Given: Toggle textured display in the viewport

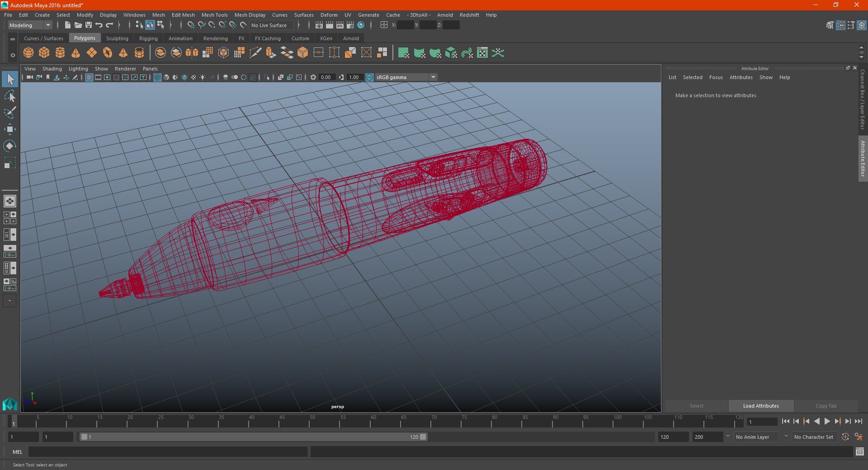Looking at the screenshot, I should pos(193,77).
